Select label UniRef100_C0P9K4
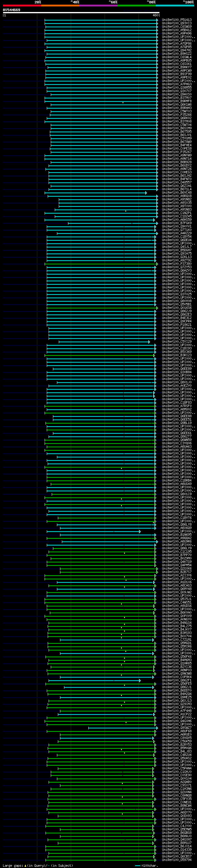Viewport: 197px width, 868px height. 177,677
